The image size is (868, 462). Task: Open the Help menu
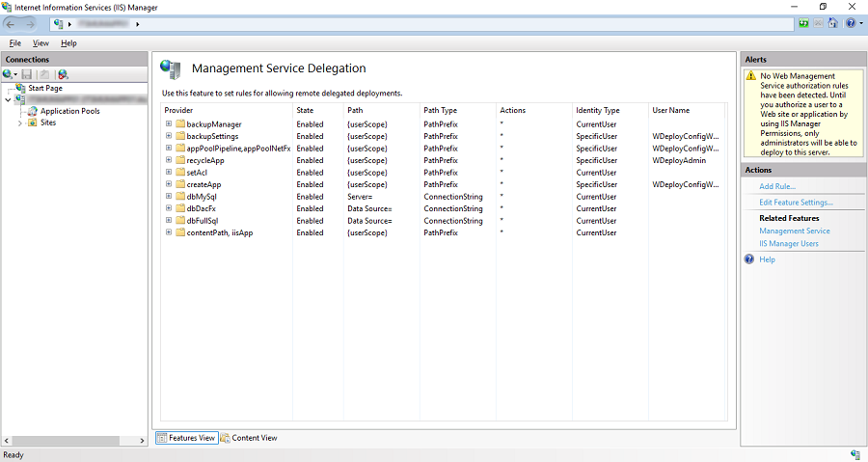tap(68, 43)
